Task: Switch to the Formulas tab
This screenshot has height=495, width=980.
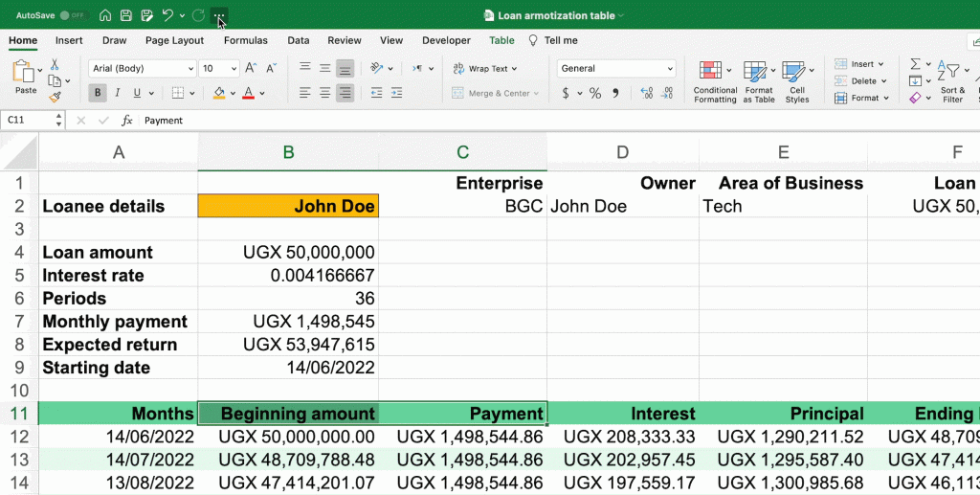Action: (x=245, y=40)
